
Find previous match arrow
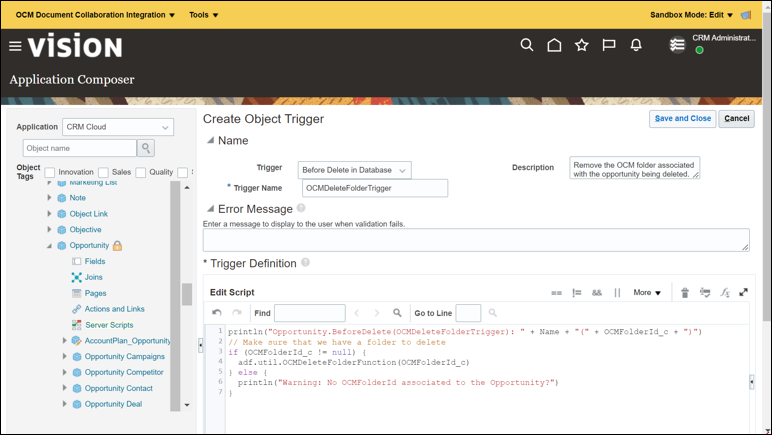point(357,312)
